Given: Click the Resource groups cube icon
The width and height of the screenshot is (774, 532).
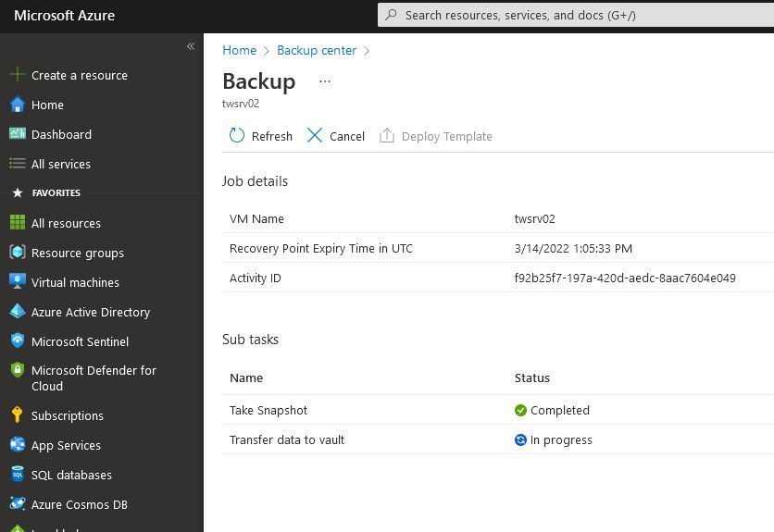Looking at the screenshot, I should (x=18, y=253).
